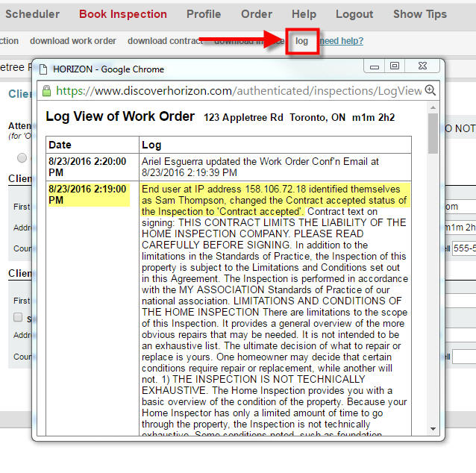Open the Scheduler menu
The width and height of the screenshot is (476, 473).
[x=31, y=14]
